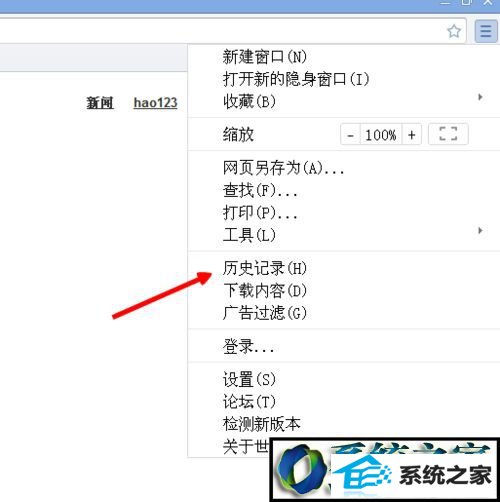Select 查找(F)... menu item

(x=344, y=190)
